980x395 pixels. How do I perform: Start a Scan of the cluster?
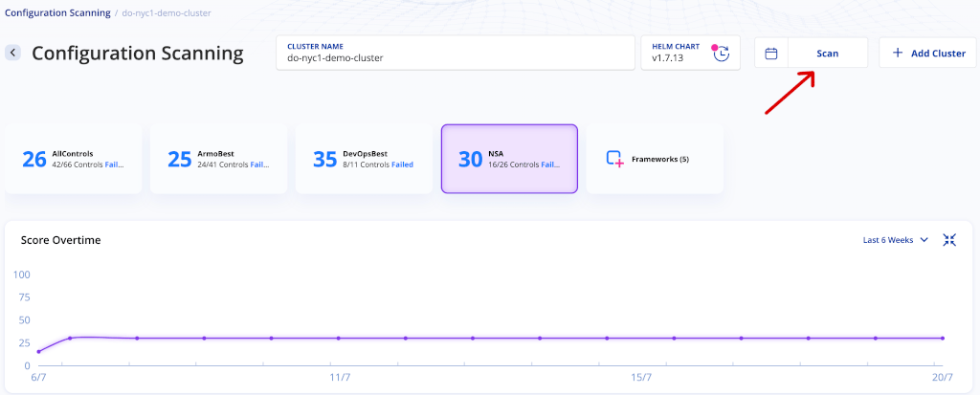click(827, 54)
